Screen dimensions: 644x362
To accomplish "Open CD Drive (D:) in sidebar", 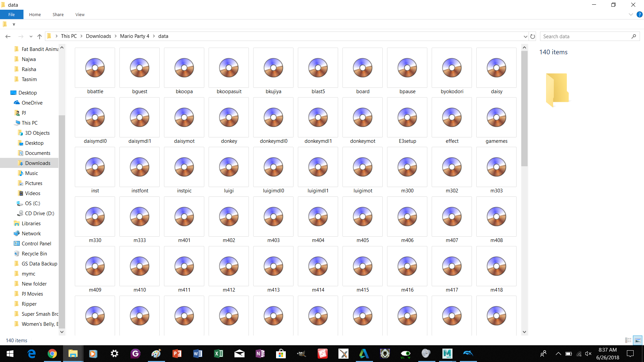I will 39,214.
